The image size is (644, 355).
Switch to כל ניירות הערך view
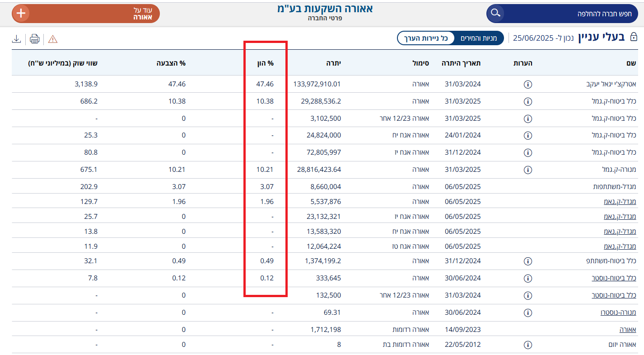[426, 38]
